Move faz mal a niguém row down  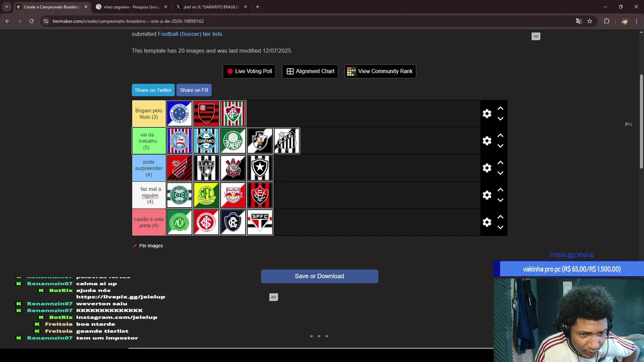[500, 201]
